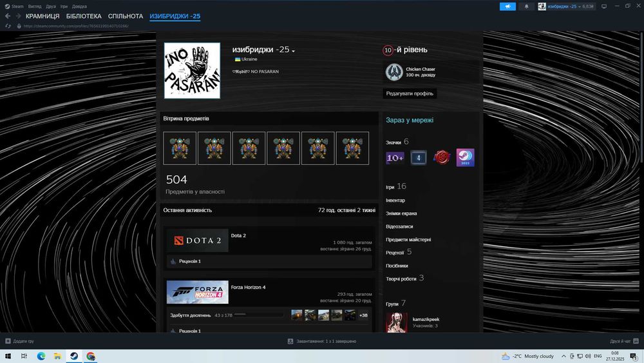Open the Знімки екрана link
This screenshot has width=644, height=363.
(401, 213)
